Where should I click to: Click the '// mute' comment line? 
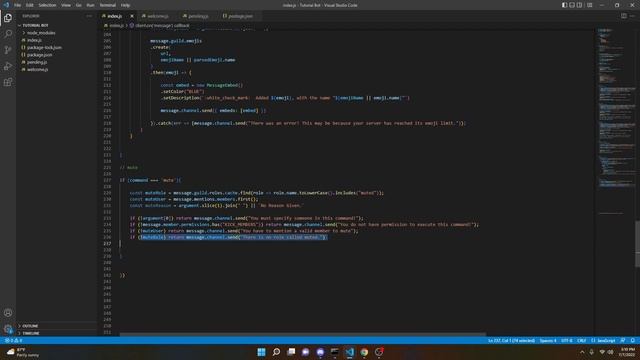(129, 167)
